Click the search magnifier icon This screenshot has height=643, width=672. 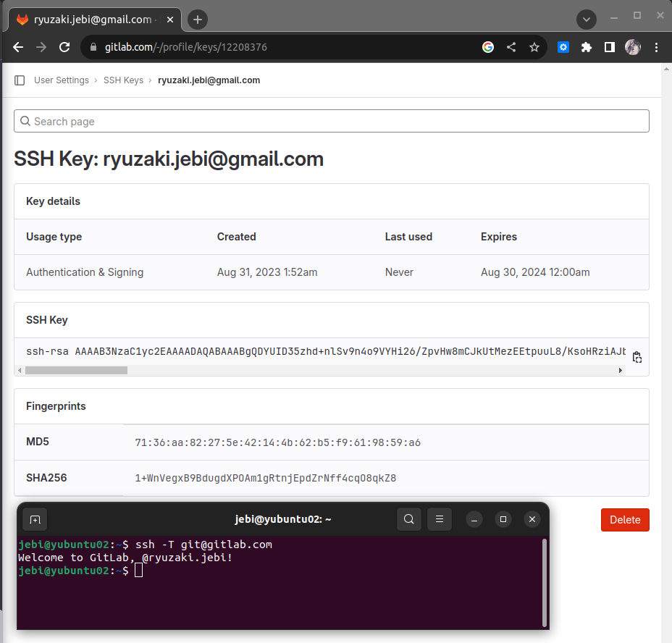pos(25,122)
